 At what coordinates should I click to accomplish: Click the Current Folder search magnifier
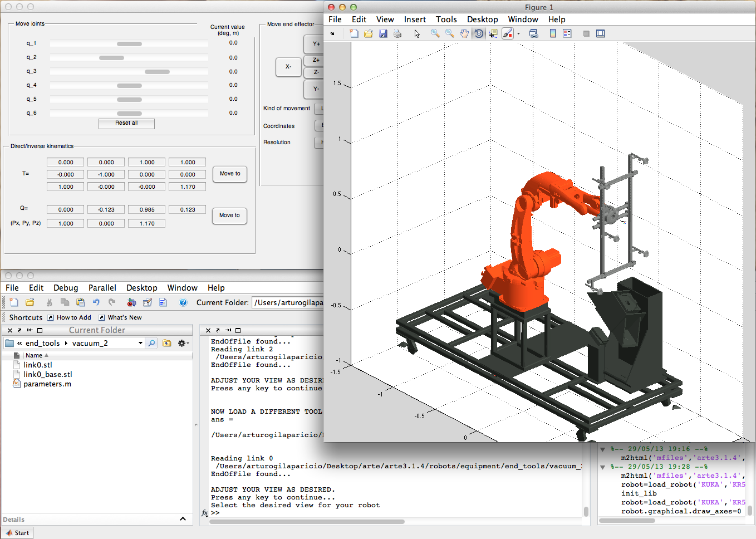pos(151,343)
